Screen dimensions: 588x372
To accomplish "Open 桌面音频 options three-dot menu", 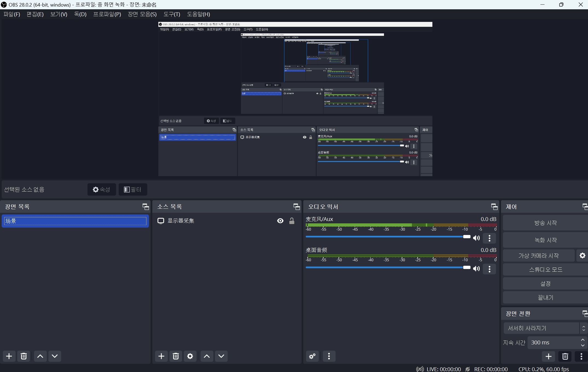I will tap(490, 269).
